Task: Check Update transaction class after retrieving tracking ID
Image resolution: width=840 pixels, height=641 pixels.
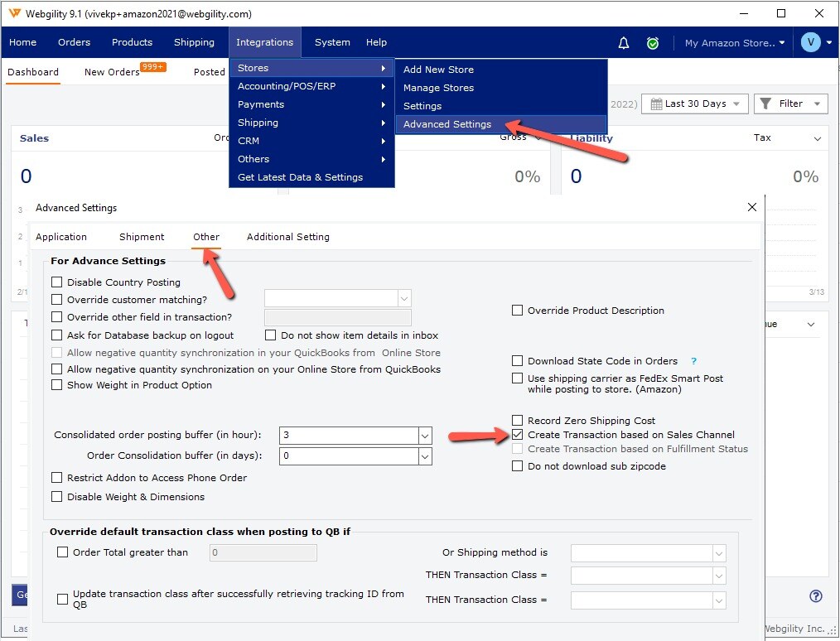Action: tap(63, 599)
